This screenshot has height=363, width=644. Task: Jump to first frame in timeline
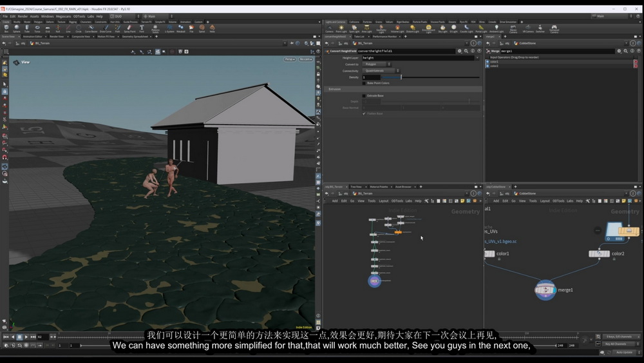pos(6,337)
